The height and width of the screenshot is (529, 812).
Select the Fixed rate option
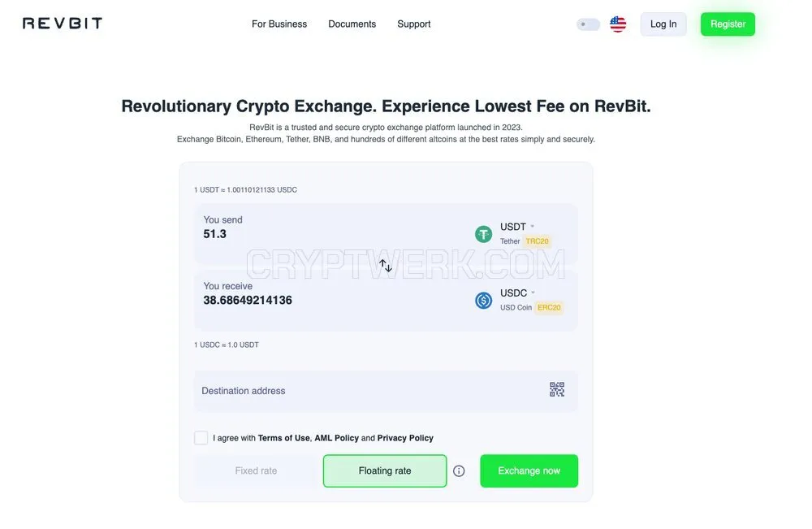point(257,471)
